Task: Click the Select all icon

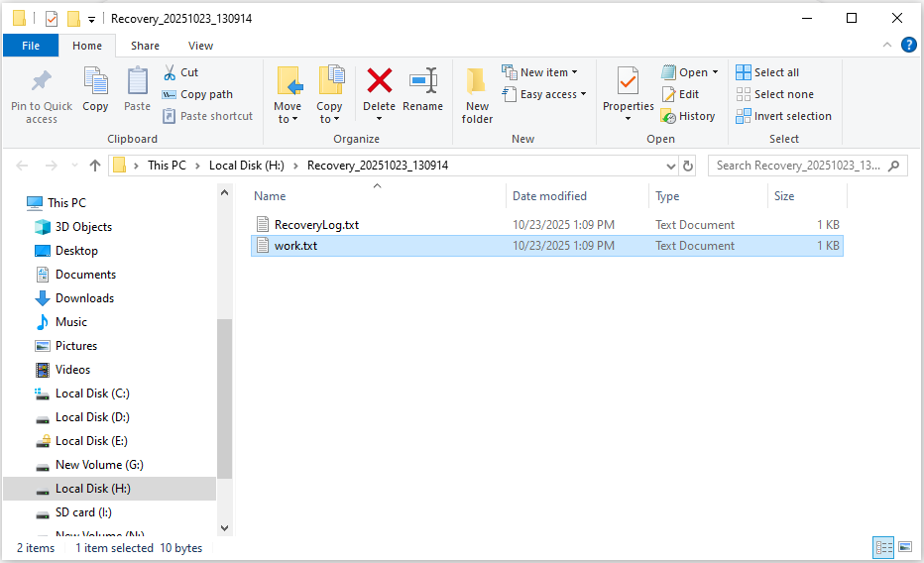Action: point(744,72)
